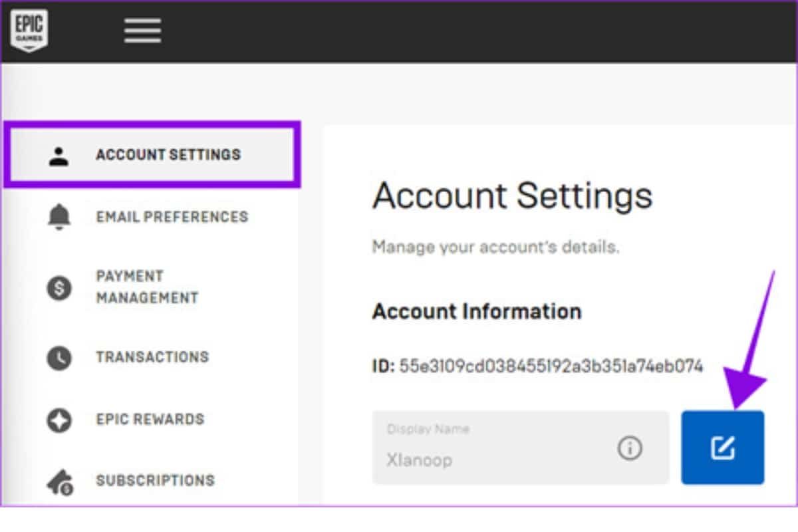Open the hamburger menu

[142, 31]
